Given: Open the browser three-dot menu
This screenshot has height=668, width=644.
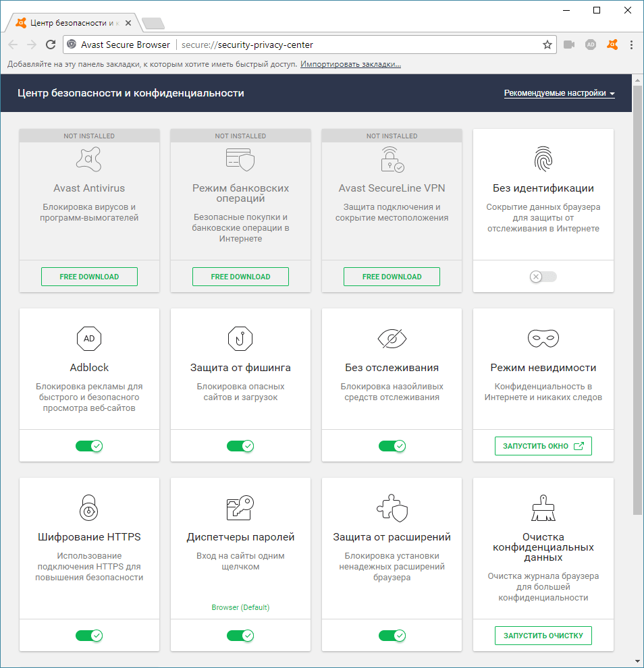Looking at the screenshot, I should [x=631, y=45].
